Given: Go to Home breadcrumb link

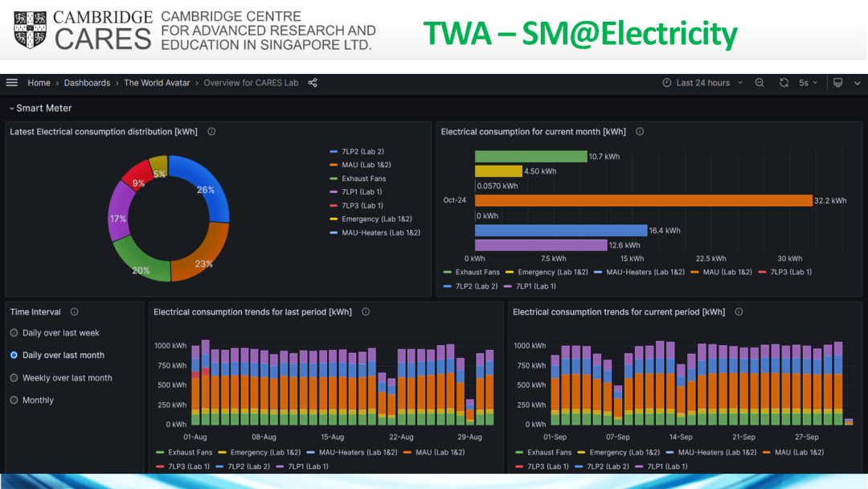Looking at the screenshot, I should coord(39,83).
